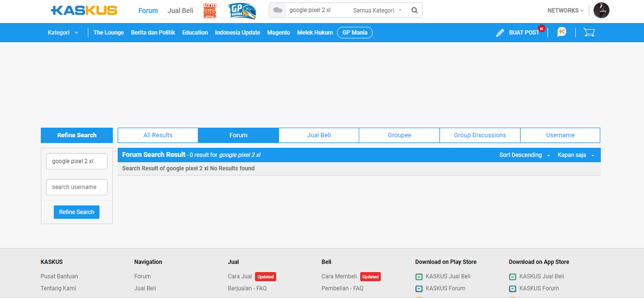Open the Kapan saja time filter
This screenshot has height=298, width=644.
click(x=576, y=155)
